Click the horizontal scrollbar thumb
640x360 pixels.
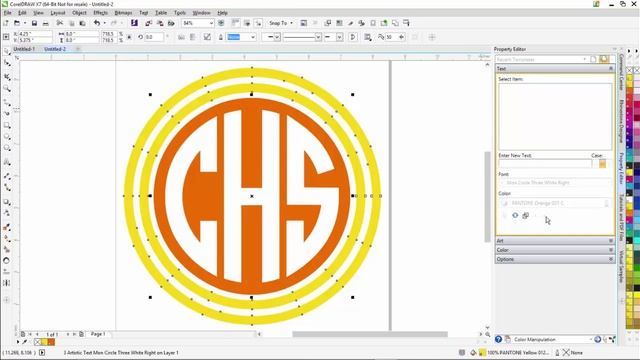pyautogui.click(x=370, y=334)
